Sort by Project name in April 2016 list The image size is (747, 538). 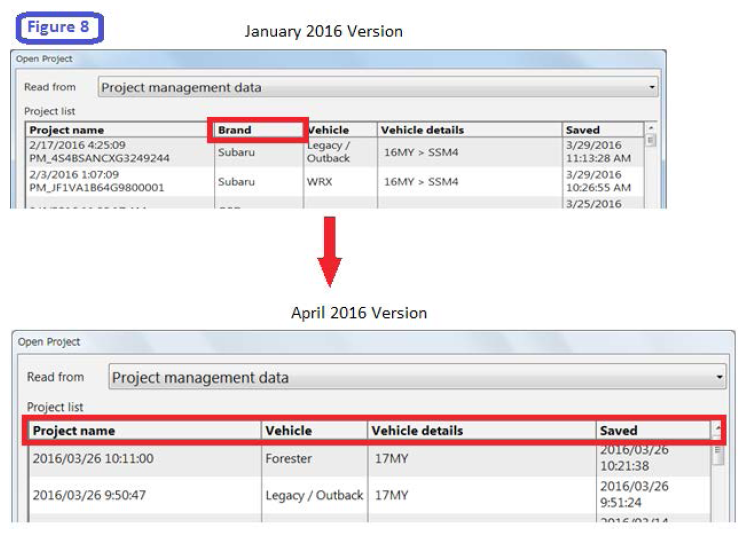click(x=143, y=431)
